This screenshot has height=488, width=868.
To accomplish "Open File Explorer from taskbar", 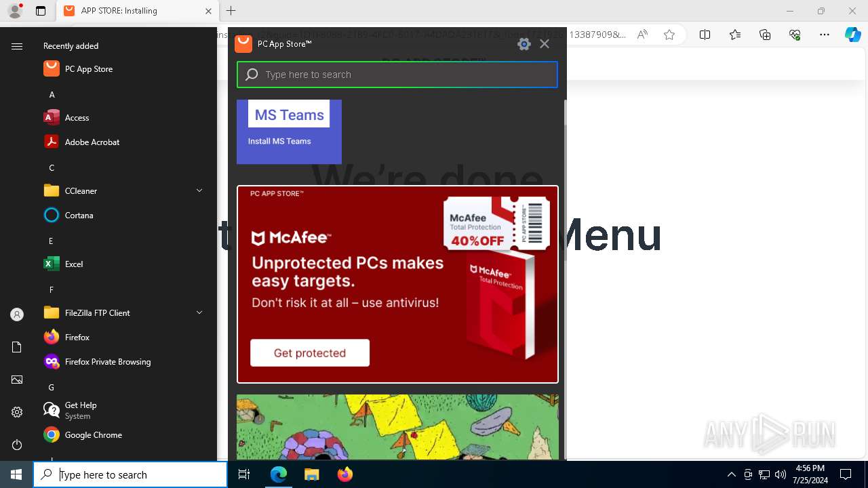I will click(311, 474).
